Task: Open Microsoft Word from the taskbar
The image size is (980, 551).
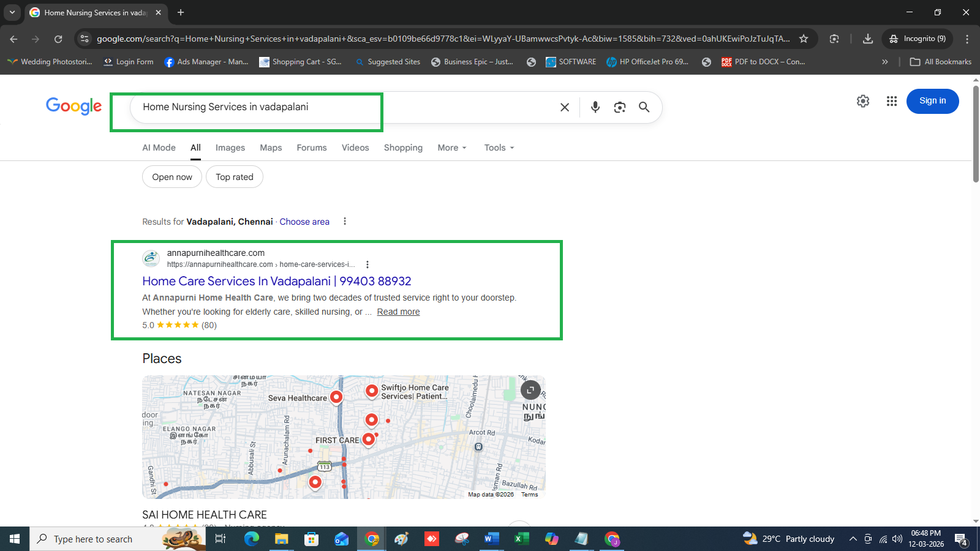Action: pyautogui.click(x=491, y=539)
